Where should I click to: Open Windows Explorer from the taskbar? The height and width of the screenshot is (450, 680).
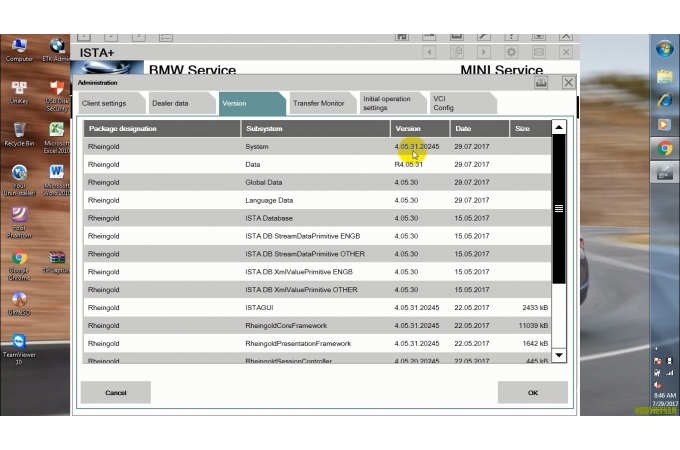tap(664, 78)
